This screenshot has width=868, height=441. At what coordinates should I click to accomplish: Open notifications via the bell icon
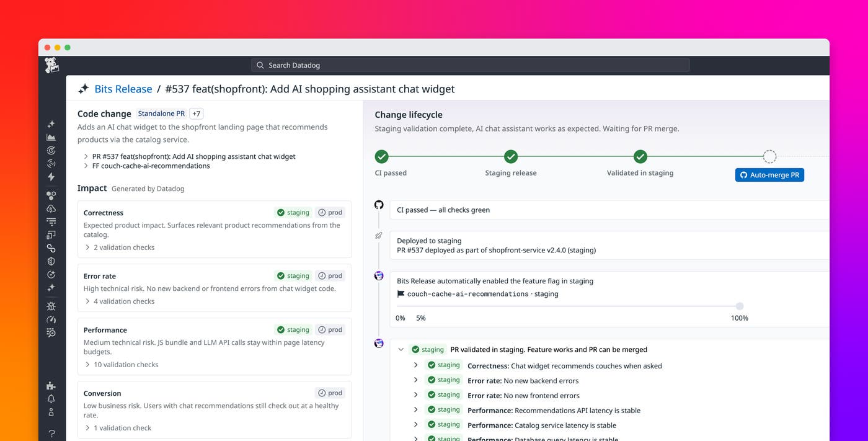point(51,399)
